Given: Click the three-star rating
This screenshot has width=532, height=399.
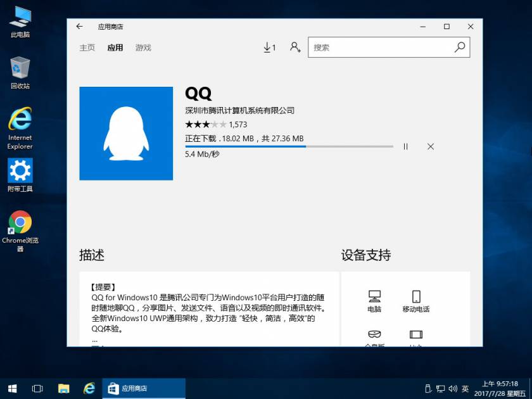Looking at the screenshot, I should click(x=206, y=125).
